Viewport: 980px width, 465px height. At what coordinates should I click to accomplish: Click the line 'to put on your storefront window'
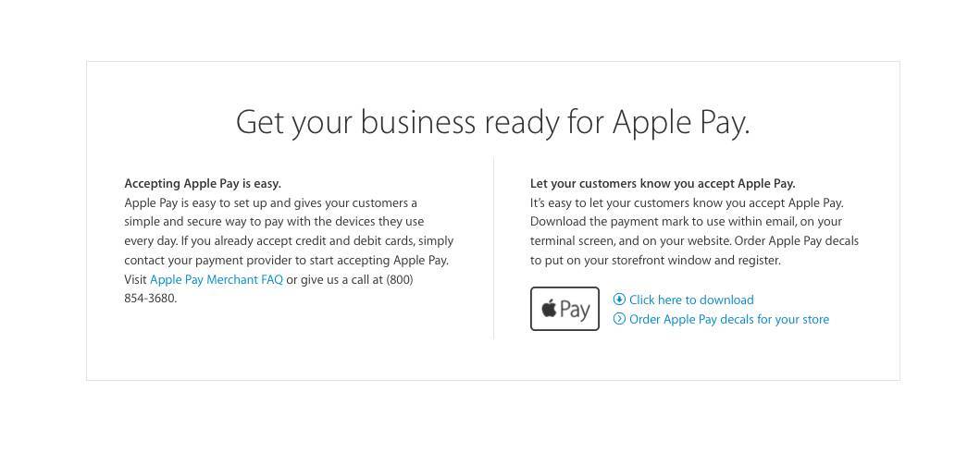pyautogui.click(x=655, y=261)
